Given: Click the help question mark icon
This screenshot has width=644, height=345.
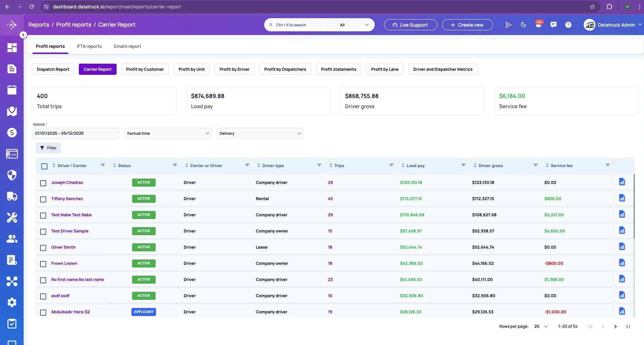Looking at the screenshot, I should pos(568,25).
